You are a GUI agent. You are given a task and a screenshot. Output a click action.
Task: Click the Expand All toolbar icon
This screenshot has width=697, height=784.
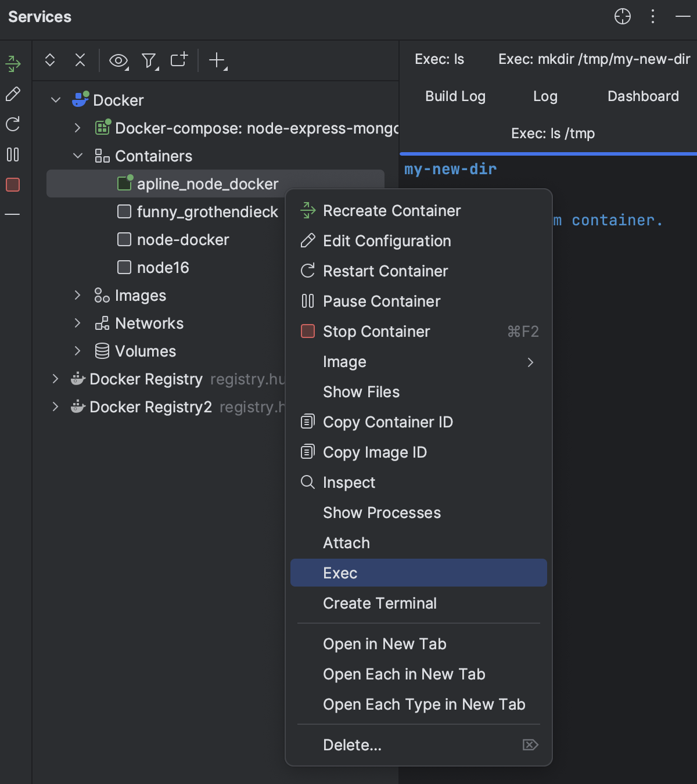click(50, 60)
